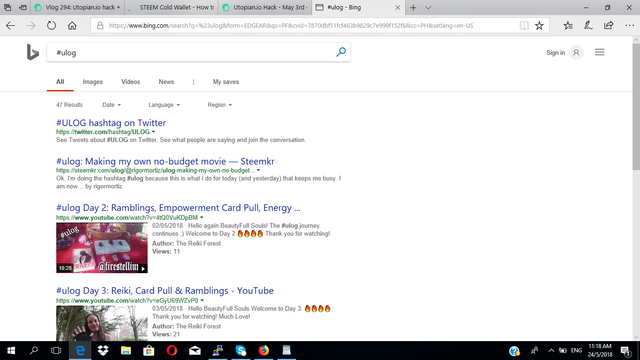Click the page URL in address bar

tap(291, 25)
